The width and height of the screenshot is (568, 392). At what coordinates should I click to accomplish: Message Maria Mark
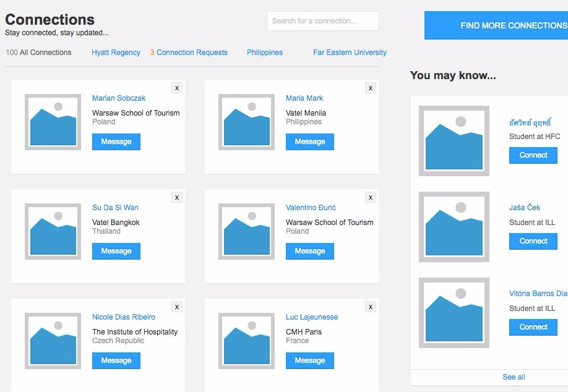click(x=309, y=142)
